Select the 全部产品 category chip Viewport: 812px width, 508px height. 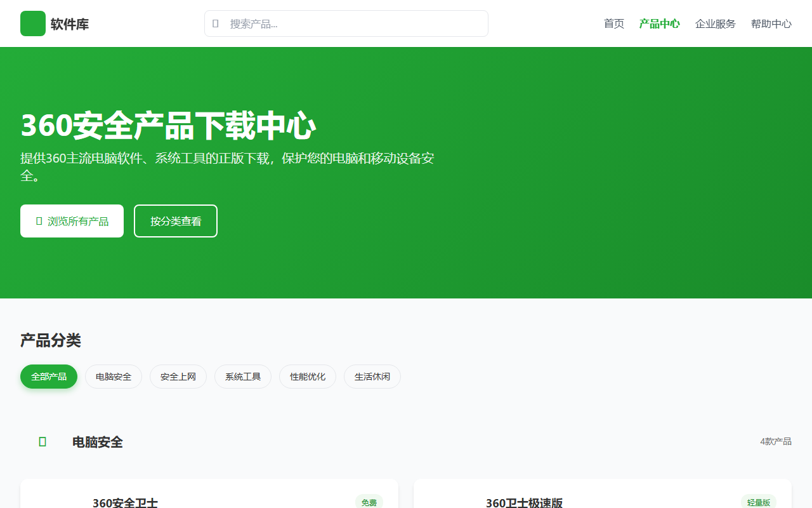tap(49, 377)
